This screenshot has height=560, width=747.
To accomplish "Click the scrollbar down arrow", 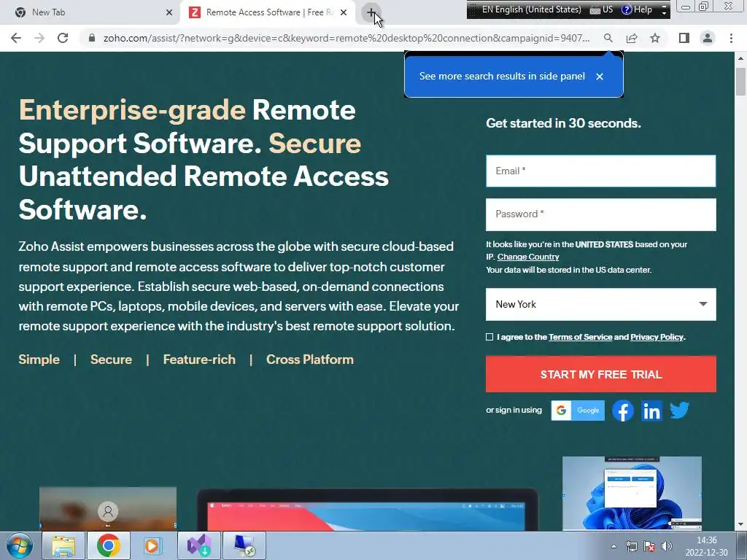I will (740, 525).
